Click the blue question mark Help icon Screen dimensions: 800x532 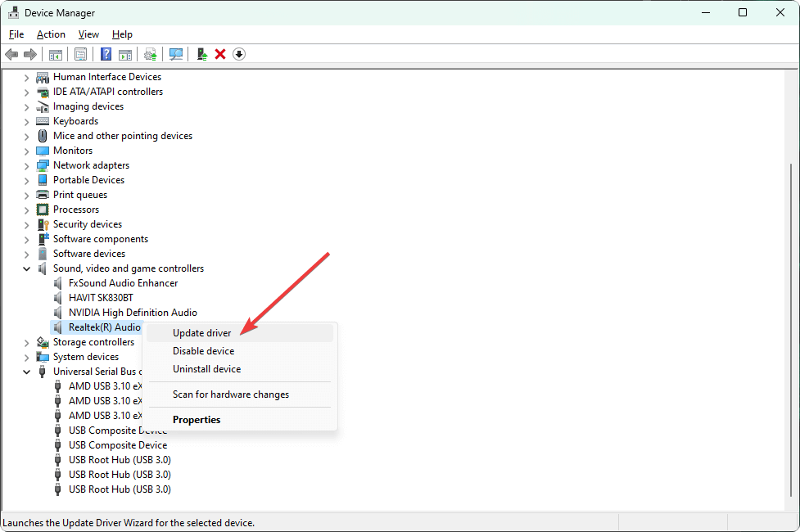pyautogui.click(x=106, y=54)
